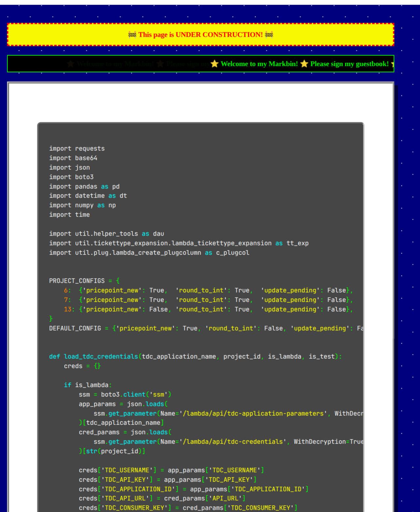Click the "import boto3" code line
Screen dimensions: 420x512
[71, 177]
